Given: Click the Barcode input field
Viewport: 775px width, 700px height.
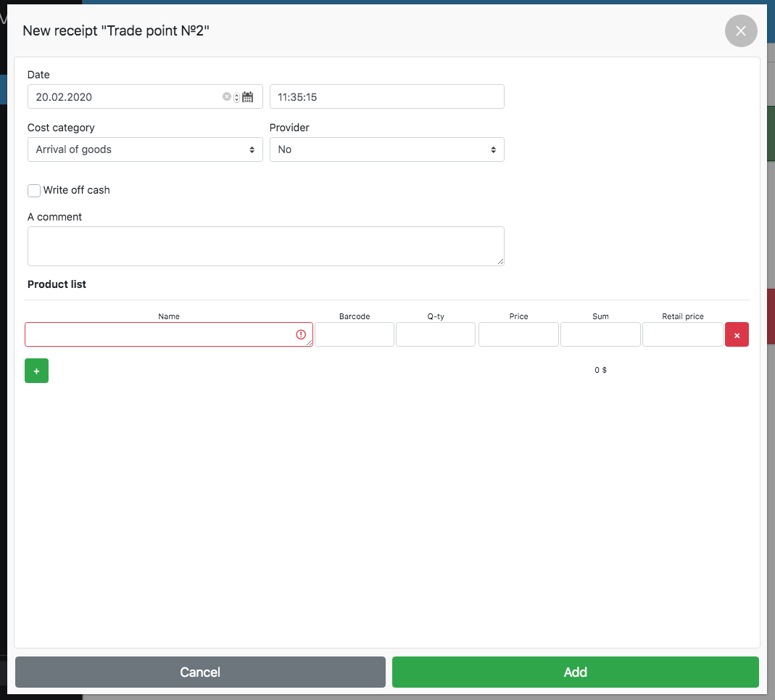Looking at the screenshot, I should coord(355,334).
